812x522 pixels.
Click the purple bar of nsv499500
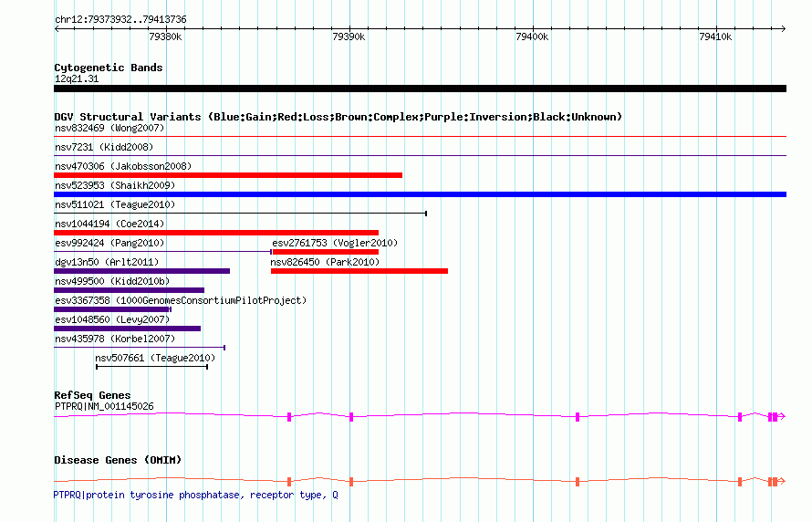129,290
